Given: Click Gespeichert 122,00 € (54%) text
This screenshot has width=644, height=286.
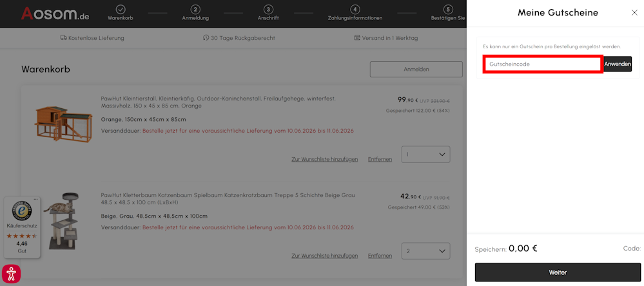Looking at the screenshot, I should click(x=418, y=111).
